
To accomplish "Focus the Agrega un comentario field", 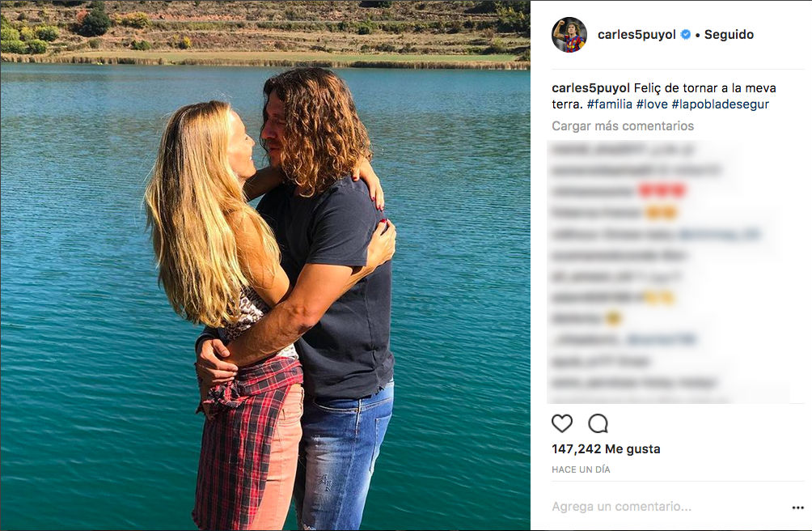I will pyautogui.click(x=621, y=507).
